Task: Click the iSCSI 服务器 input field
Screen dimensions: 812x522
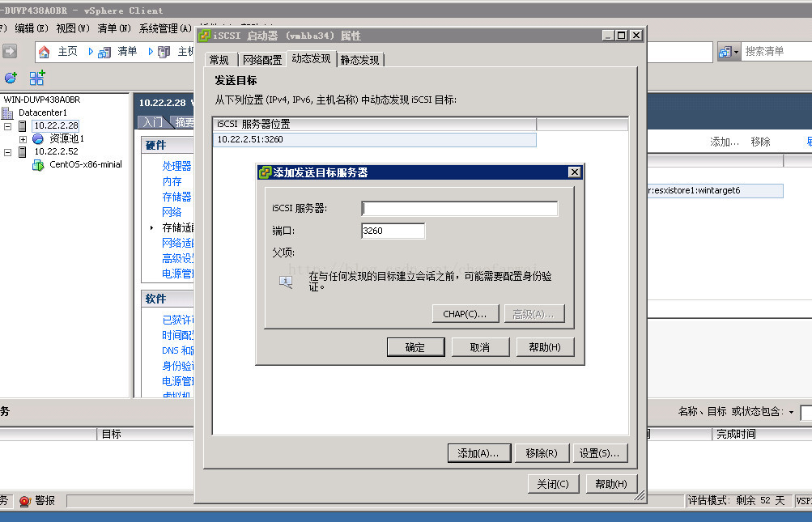Action: click(x=459, y=208)
